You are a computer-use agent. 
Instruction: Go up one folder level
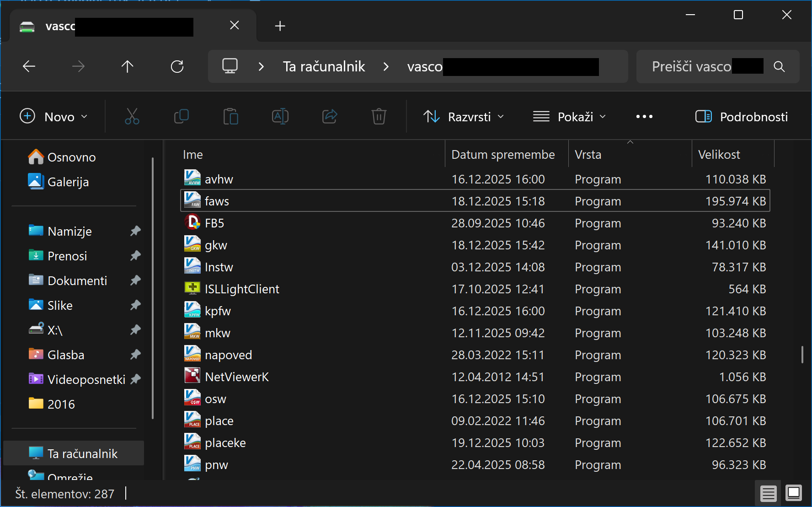click(127, 67)
